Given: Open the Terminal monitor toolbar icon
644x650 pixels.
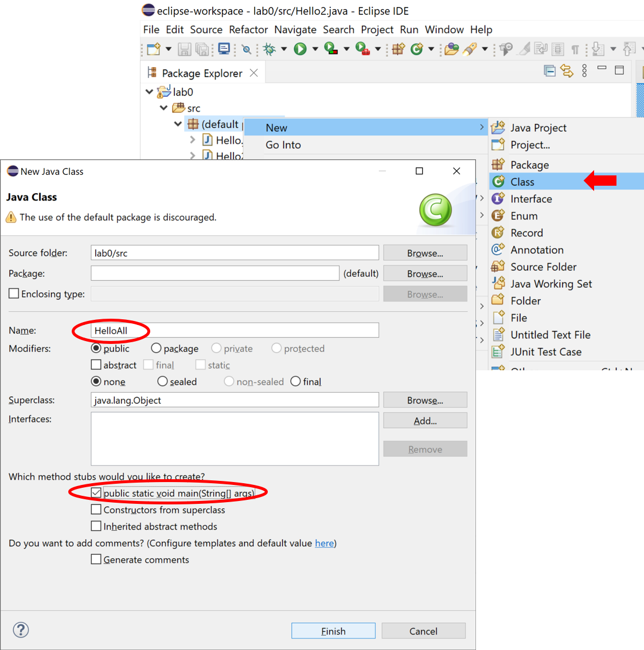Looking at the screenshot, I should click(x=224, y=49).
